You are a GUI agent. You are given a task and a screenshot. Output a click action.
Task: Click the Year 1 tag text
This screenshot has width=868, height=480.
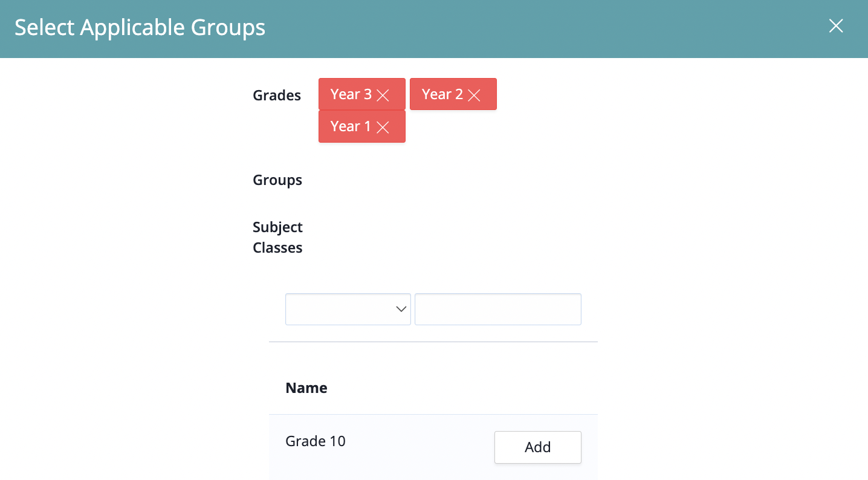pos(351,126)
